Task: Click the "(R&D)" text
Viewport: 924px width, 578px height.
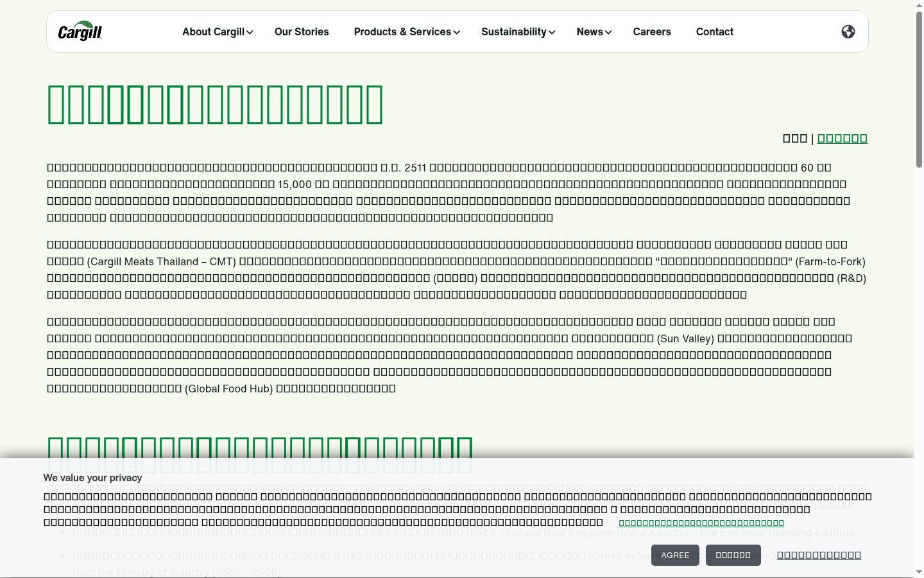Action: pos(851,278)
